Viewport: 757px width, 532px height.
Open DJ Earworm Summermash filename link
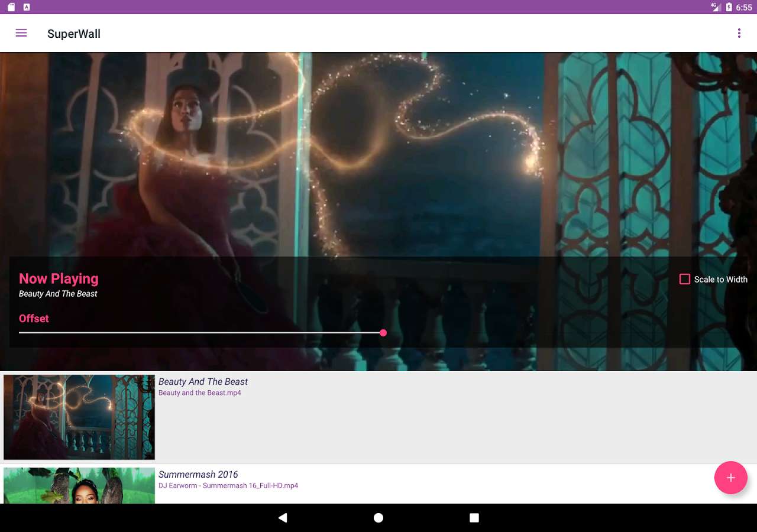(228, 485)
